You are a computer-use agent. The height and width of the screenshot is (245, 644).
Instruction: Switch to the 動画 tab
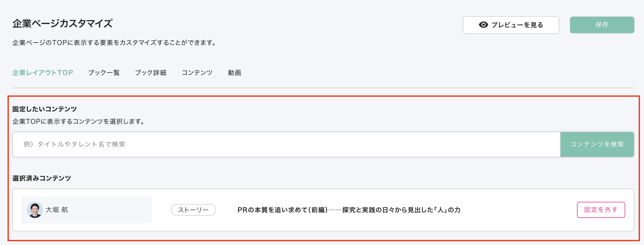[235, 73]
